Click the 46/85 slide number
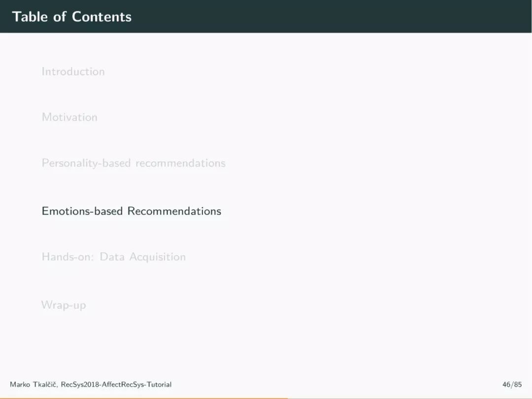This screenshot has height=399, width=532. tap(512, 384)
